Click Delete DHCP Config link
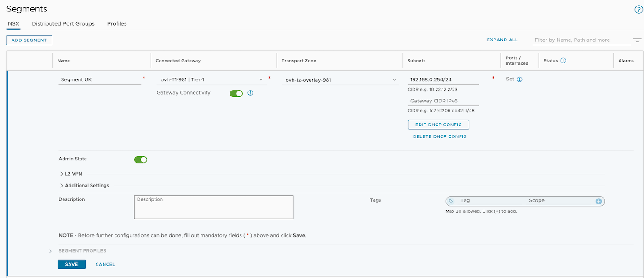Viewport: 644px width, 278px height. click(x=440, y=136)
